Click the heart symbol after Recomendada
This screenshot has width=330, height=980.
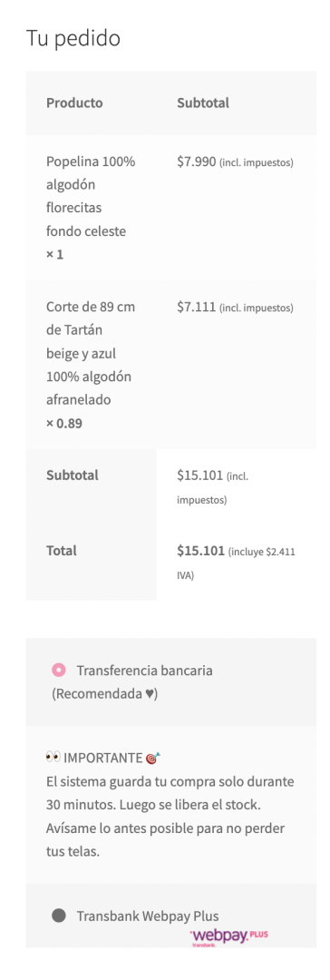click(x=150, y=694)
